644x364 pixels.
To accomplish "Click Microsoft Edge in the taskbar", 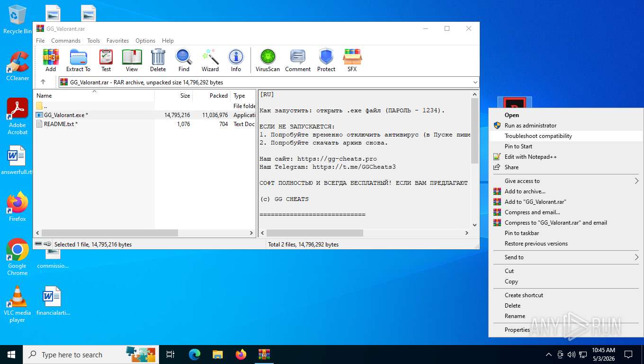I will [x=194, y=355].
